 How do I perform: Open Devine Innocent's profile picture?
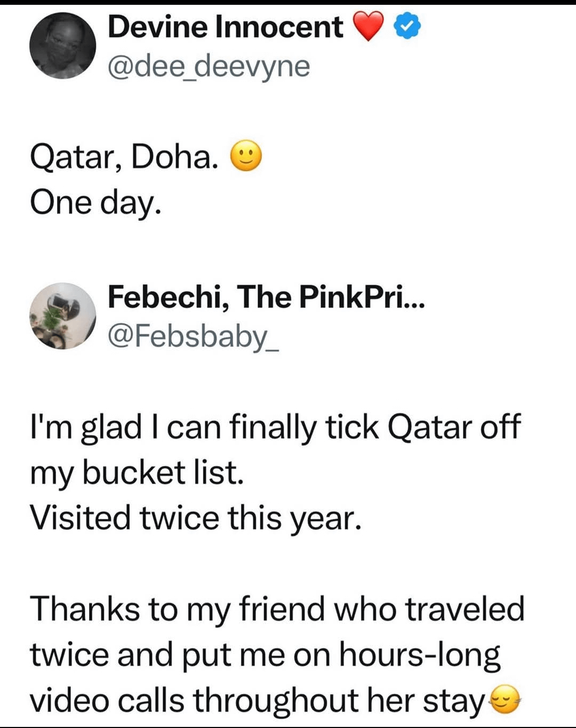[x=62, y=45]
